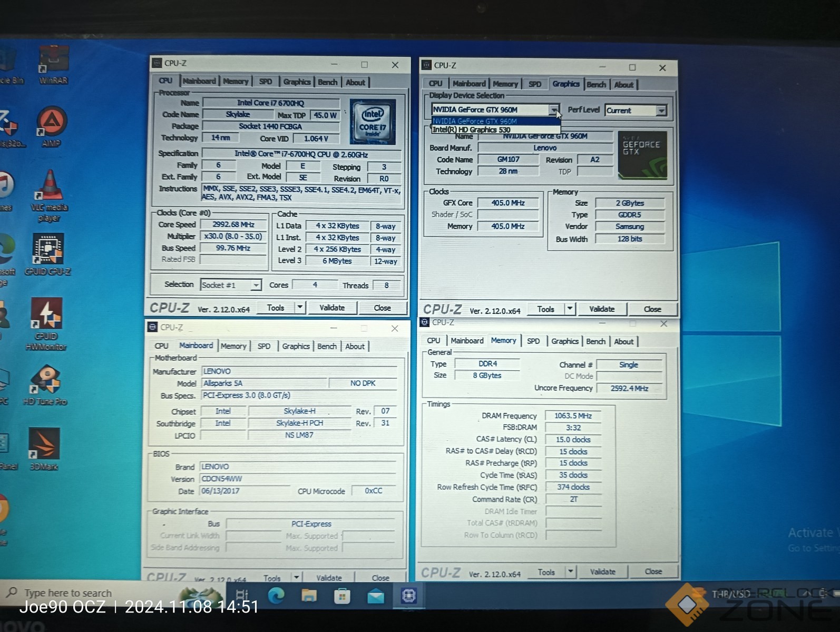
Task: Open File Explorer from taskbar
Action: pos(309,596)
